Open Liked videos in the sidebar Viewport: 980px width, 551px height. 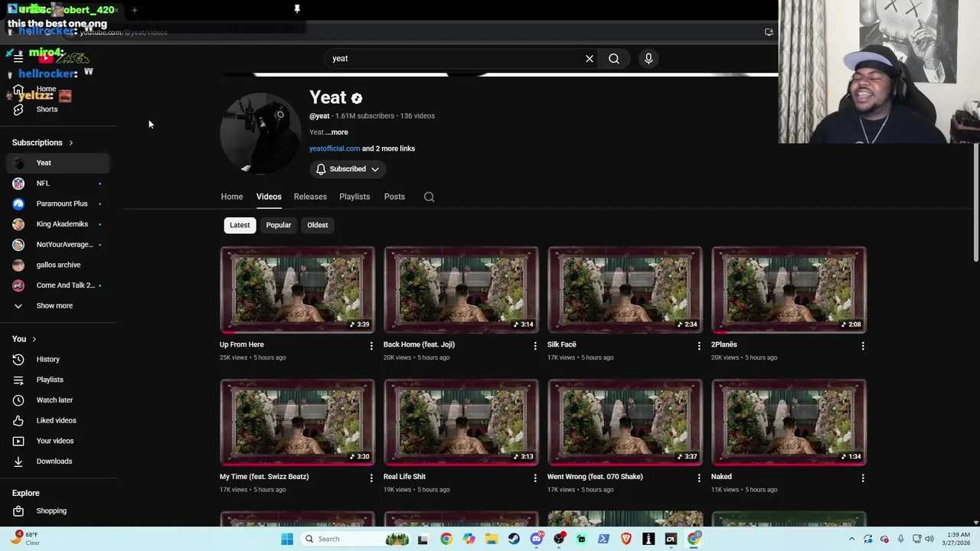click(58, 420)
